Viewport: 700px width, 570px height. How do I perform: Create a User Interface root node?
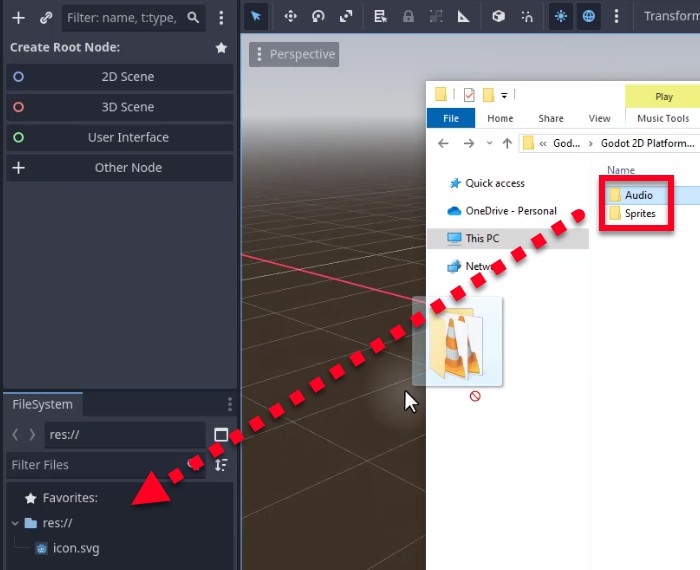[x=120, y=137]
